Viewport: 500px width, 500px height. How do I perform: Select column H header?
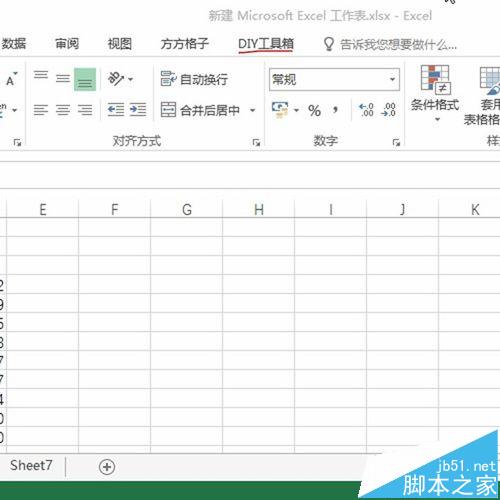pyautogui.click(x=259, y=210)
